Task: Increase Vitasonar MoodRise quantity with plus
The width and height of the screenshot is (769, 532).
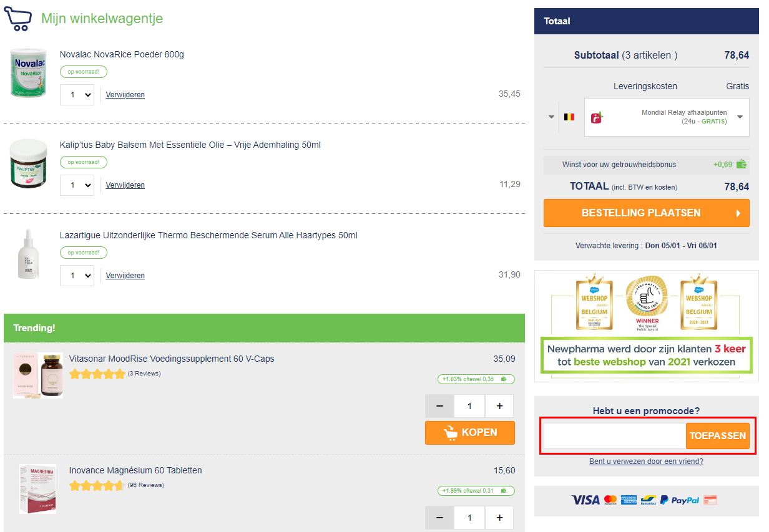Action: 499,406
